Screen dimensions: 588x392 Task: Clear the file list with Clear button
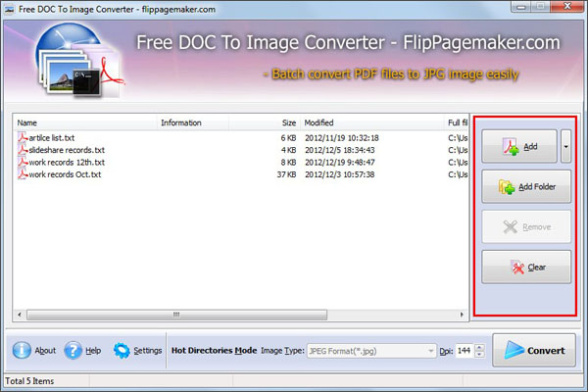pos(526,268)
